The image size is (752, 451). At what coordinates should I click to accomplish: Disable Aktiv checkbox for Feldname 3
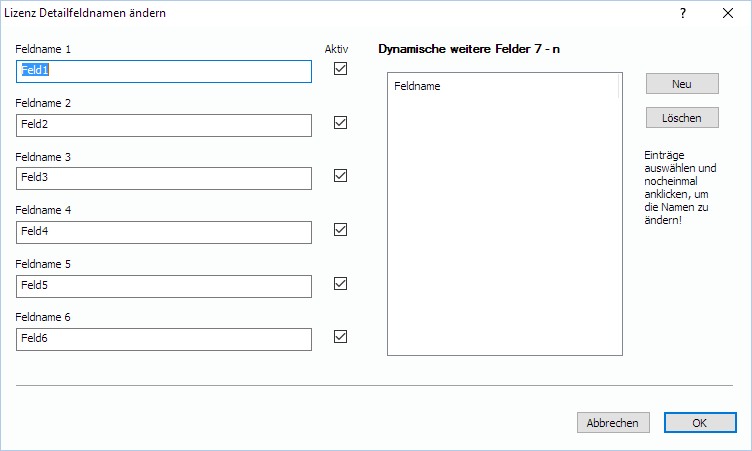tap(341, 176)
